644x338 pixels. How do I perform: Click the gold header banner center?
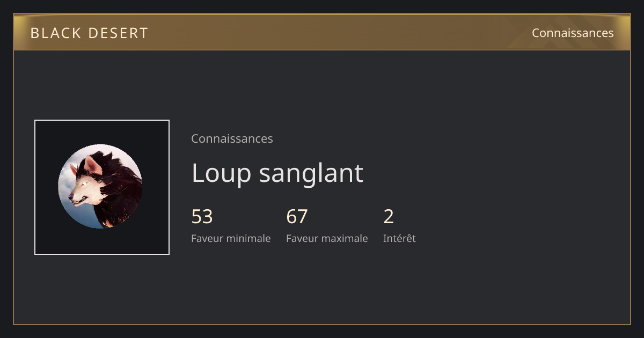pos(322,32)
